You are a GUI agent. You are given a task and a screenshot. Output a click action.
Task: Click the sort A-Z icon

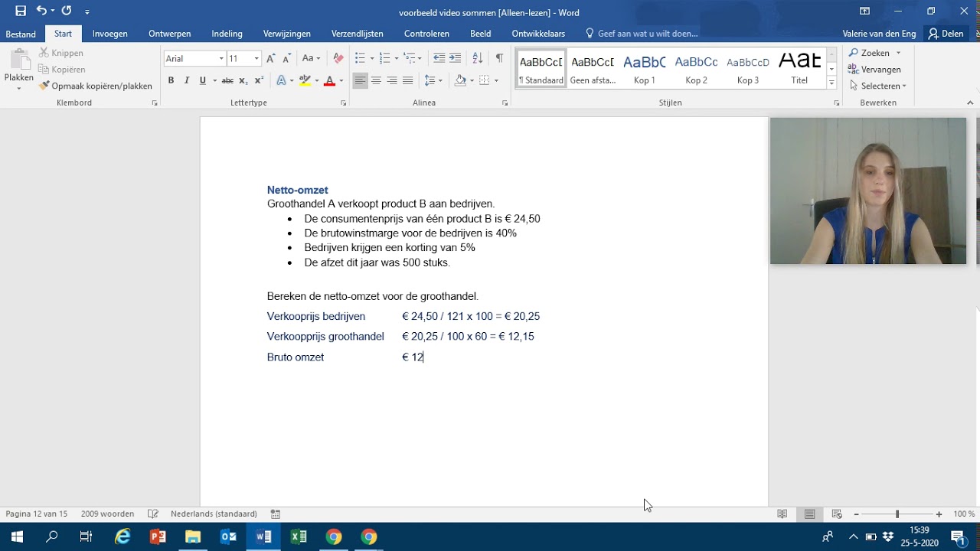coord(477,58)
